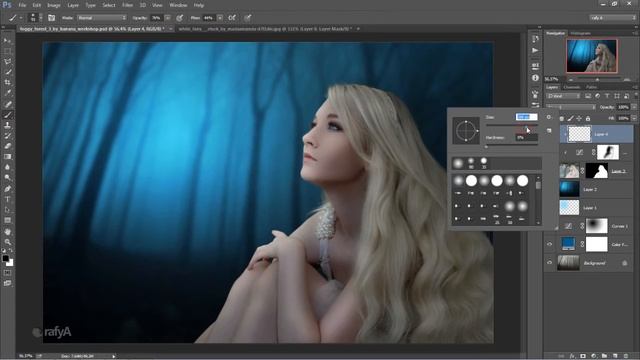This screenshot has height=360, width=640.
Task: Open the workspace switcher dropdown
Action: (613, 18)
